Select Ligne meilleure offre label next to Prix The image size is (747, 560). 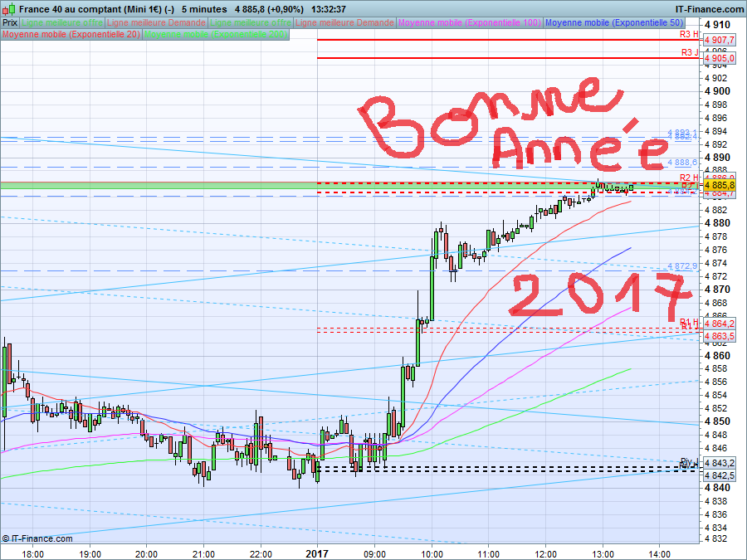tap(62, 22)
